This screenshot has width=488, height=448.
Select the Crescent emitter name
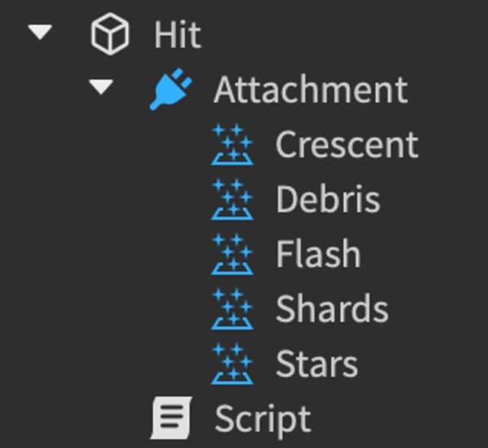click(x=347, y=145)
